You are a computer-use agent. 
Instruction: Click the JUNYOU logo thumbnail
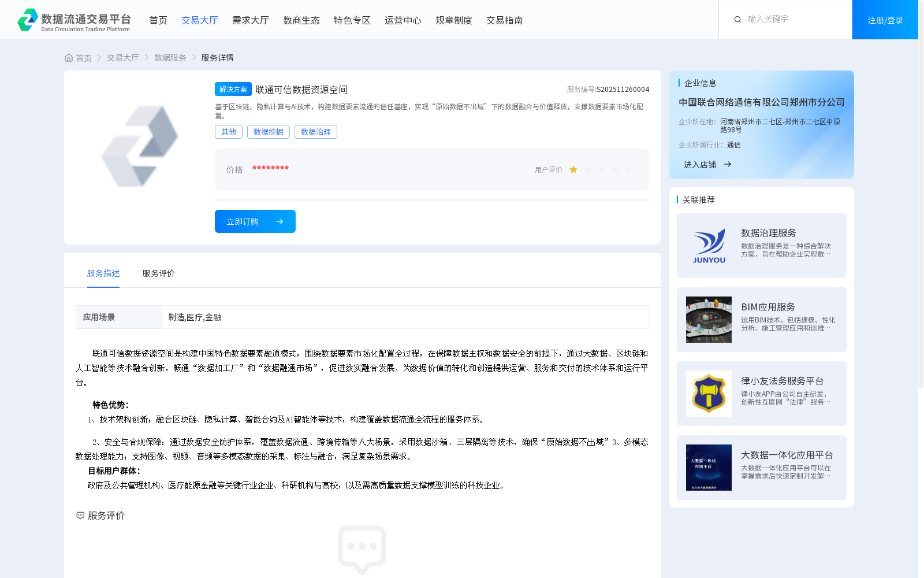[709, 246]
